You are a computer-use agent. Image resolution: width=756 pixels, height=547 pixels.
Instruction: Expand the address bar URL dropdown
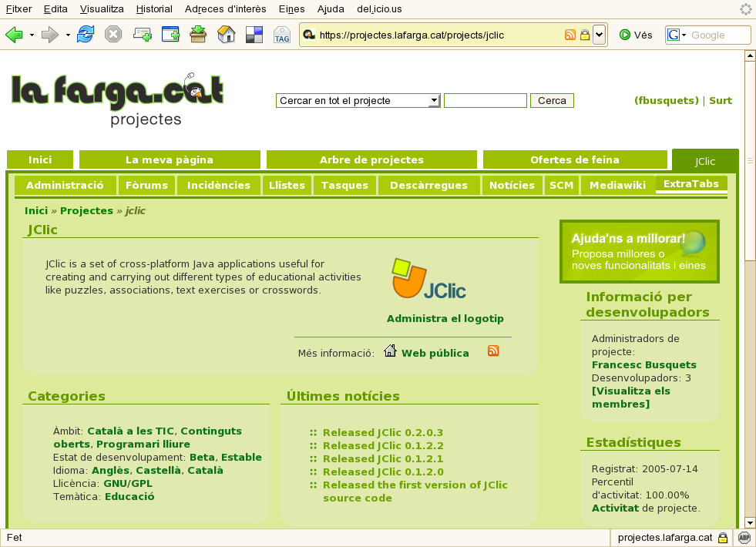point(599,35)
